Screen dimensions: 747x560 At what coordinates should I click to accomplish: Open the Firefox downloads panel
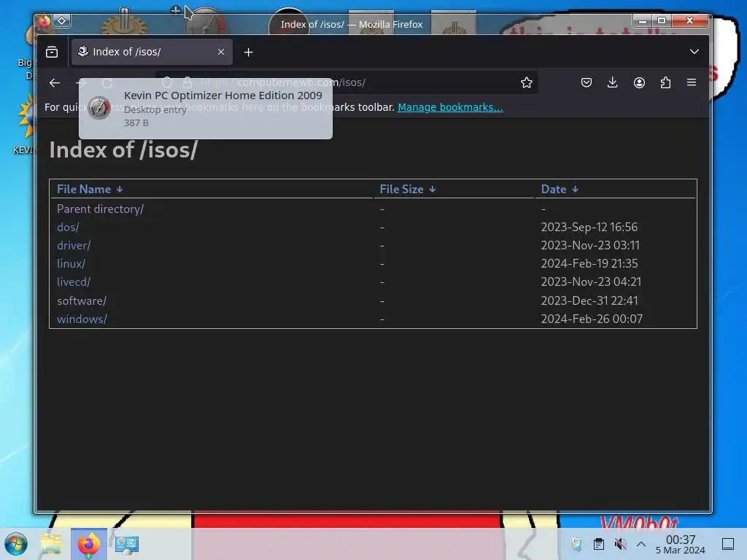pos(613,82)
